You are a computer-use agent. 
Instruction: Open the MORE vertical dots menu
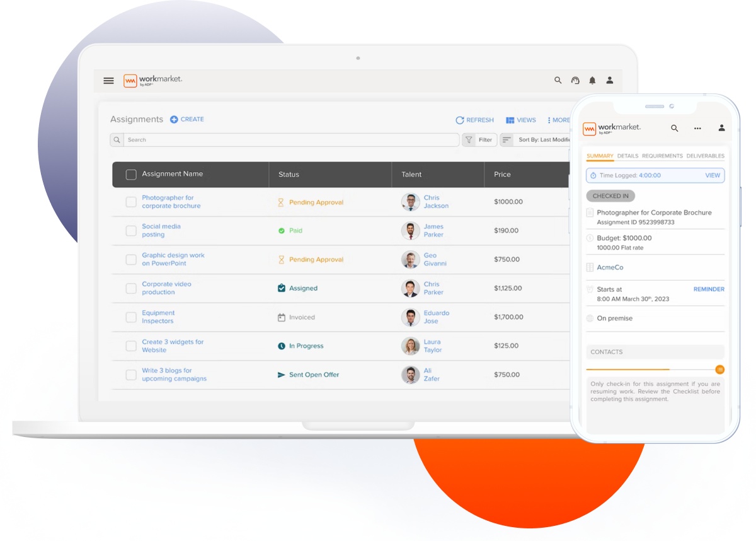[549, 120]
